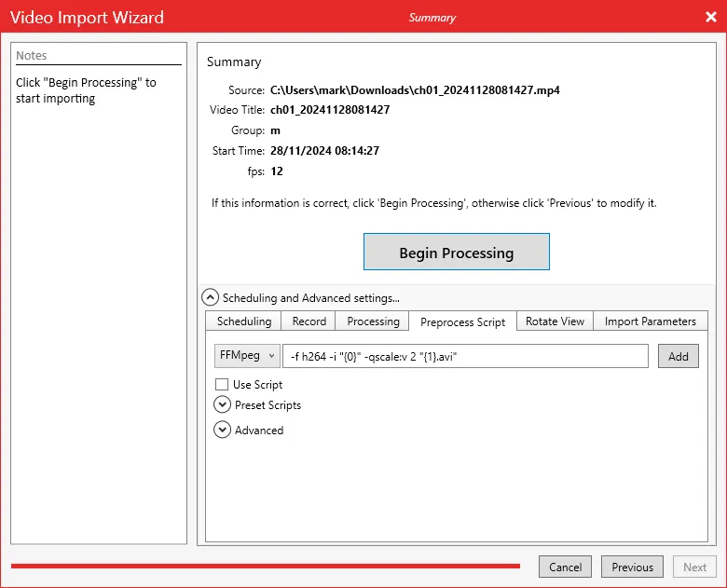Switch to the Scheduling tab

pyautogui.click(x=244, y=321)
